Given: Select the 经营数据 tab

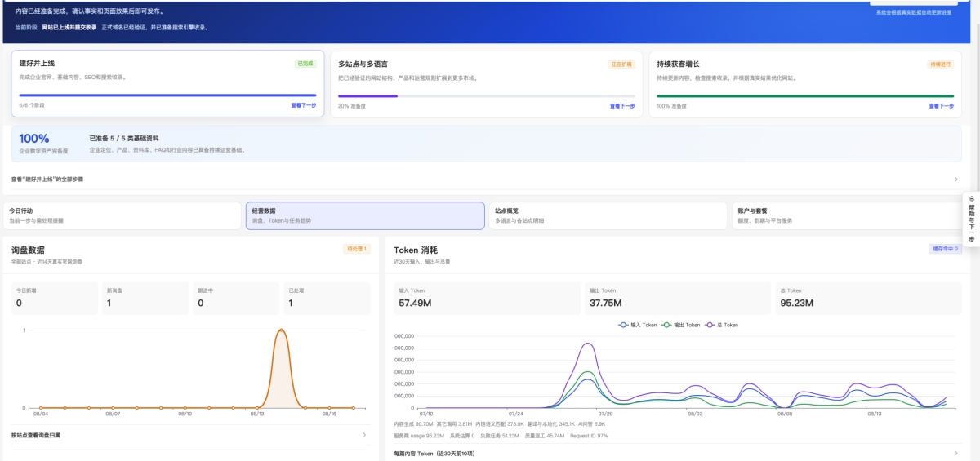Looking at the screenshot, I should [x=365, y=215].
